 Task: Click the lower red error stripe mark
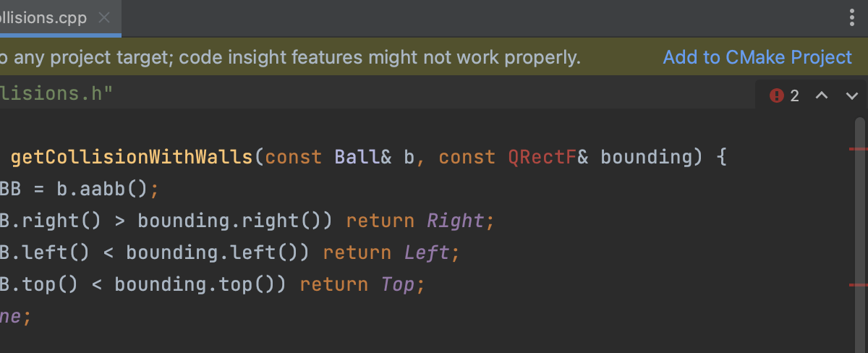coord(857,285)
